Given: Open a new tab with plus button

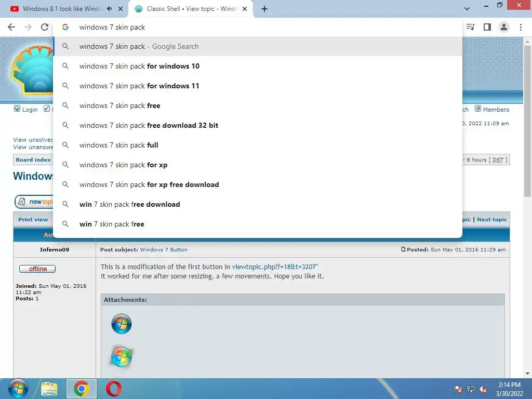Looking at the screenshot, I should click(264, 9).
